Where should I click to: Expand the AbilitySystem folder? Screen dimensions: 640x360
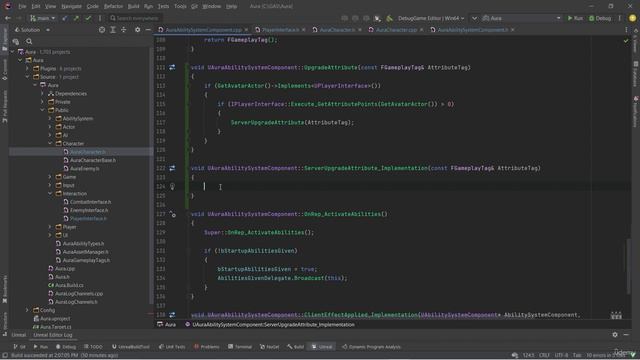point(50,118)
